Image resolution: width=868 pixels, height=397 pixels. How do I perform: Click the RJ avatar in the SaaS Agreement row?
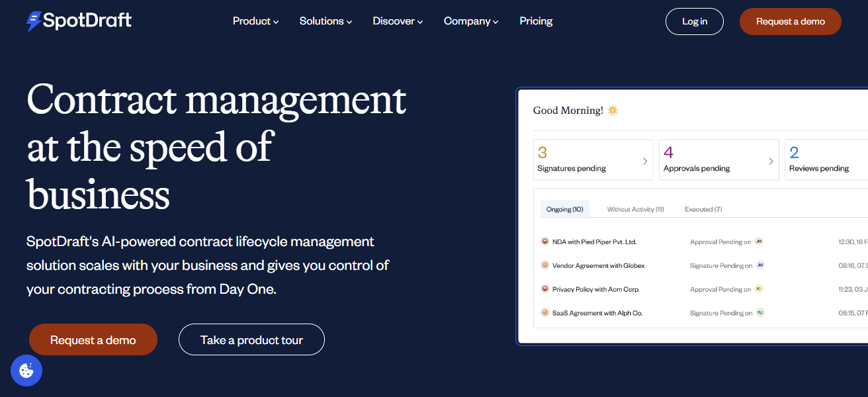pos(760,312)
